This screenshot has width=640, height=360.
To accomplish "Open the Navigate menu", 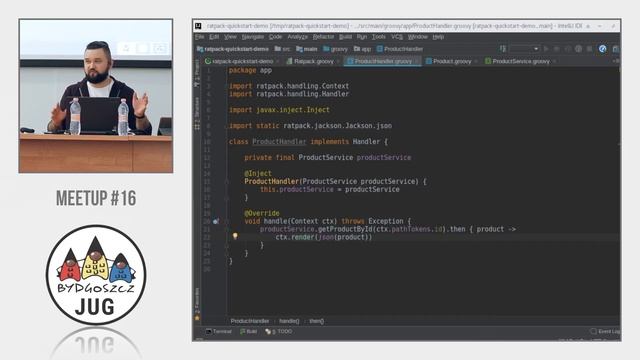I will tap(253, 37).
